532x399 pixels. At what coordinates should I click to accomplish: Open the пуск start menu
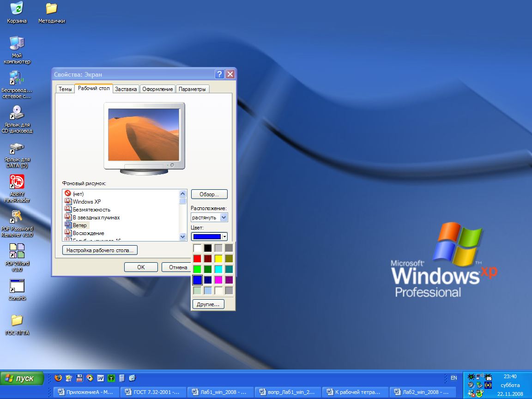22,378
